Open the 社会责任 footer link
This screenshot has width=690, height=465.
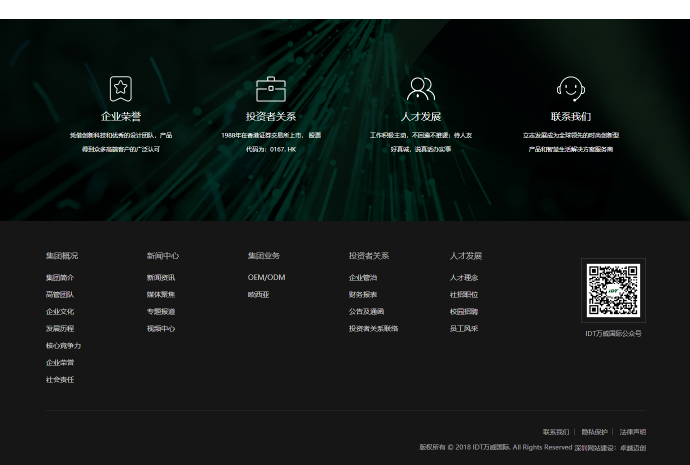tap(60, 379)
